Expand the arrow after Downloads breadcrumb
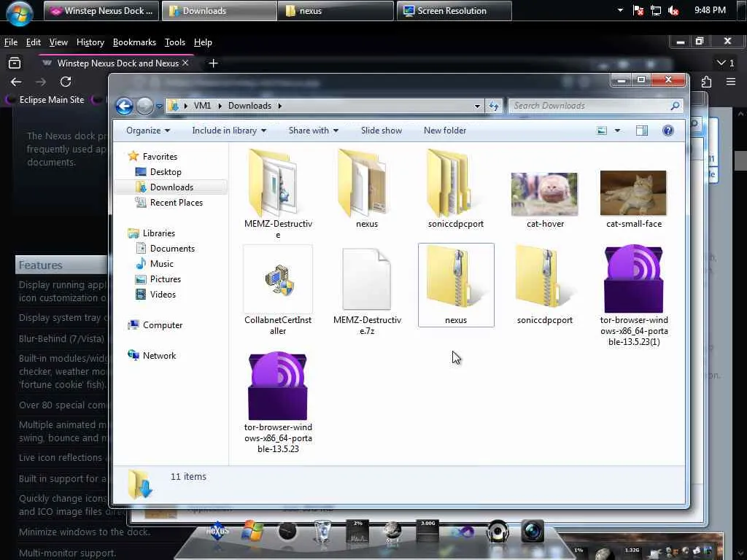The image size is (747, 560). click(x=279, y=106)
